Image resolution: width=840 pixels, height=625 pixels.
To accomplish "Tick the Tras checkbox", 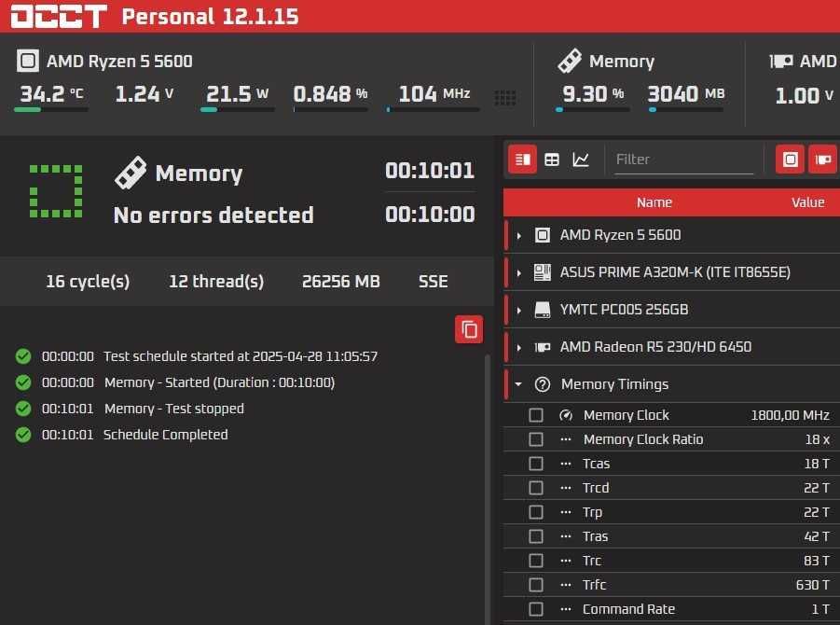I will [x=536, y=536].
